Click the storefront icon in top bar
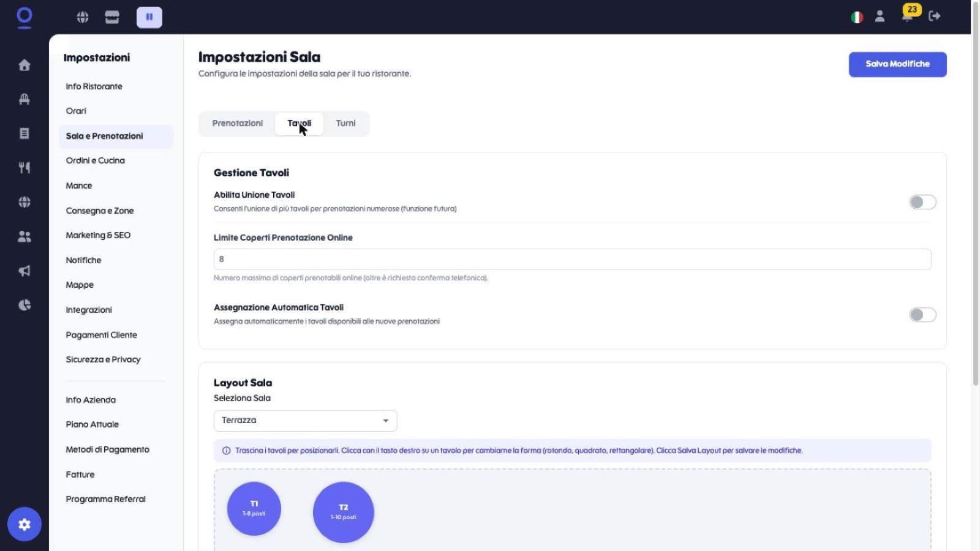 (x=112, y=17)
